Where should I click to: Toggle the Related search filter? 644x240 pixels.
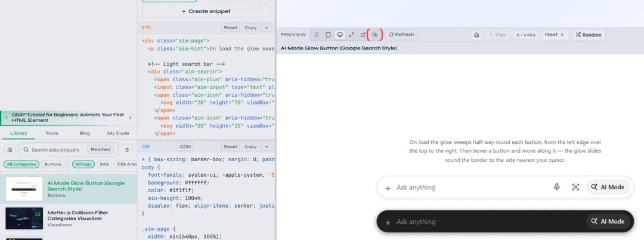coord(101,150)
